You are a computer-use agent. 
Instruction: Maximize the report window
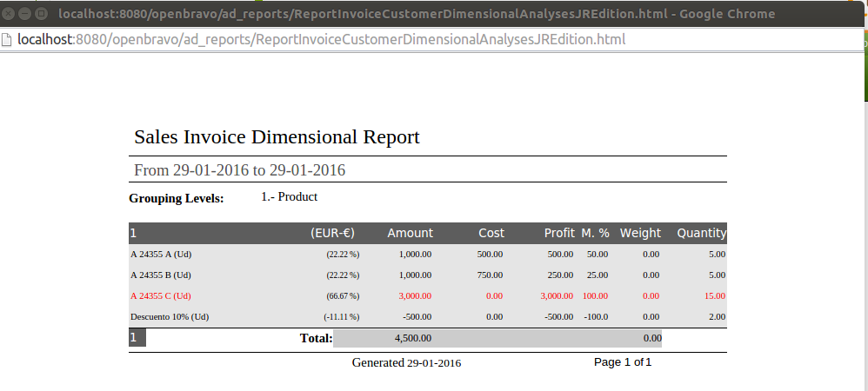coord(41,14)
